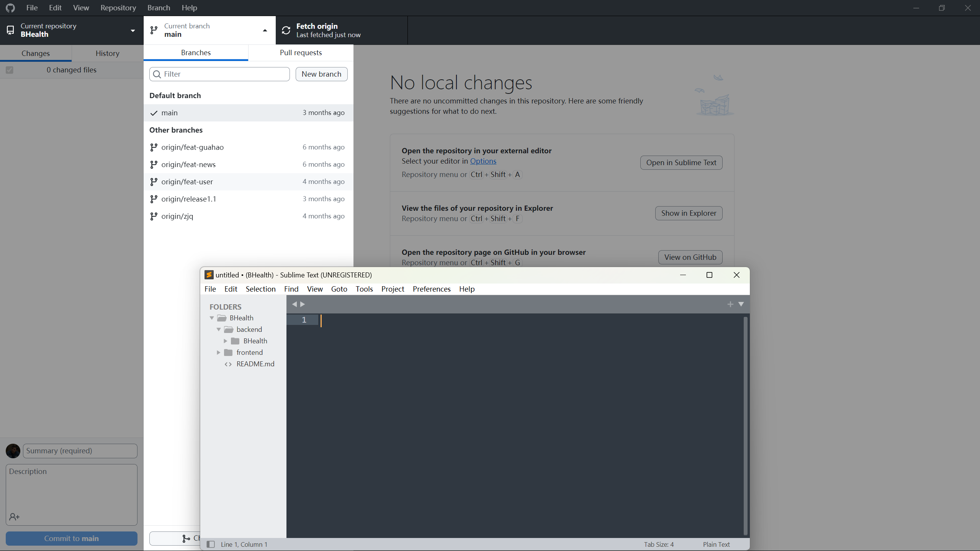Expand the frontend folder in the sidebar

click(219, 353)
